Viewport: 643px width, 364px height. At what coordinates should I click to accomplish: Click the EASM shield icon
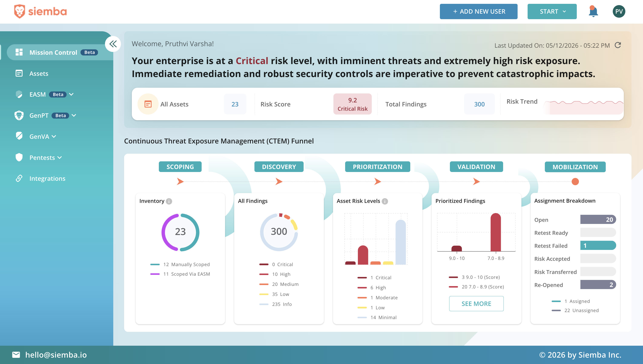[19, 94]
